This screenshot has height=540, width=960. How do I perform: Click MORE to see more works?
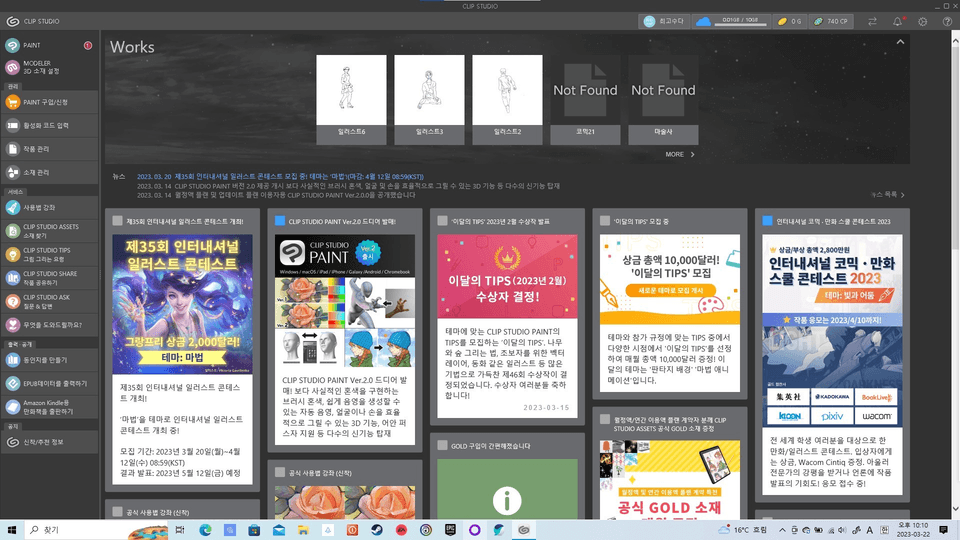click(x=680, y=154)
